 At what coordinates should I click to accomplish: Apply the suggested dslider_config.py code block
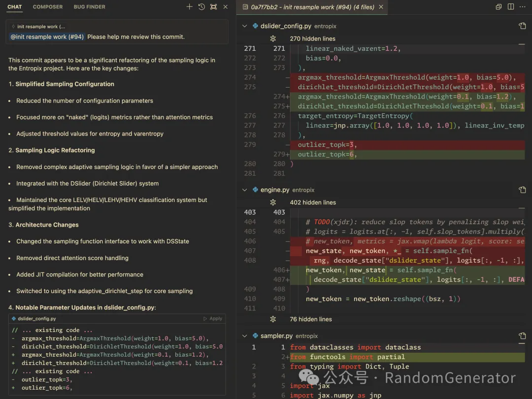[213, 319]
